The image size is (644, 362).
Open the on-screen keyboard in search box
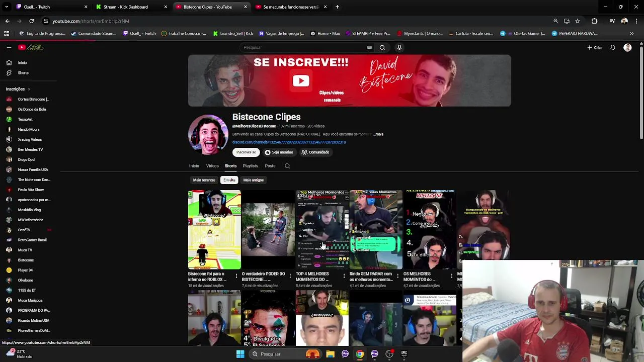pos(369,47)
